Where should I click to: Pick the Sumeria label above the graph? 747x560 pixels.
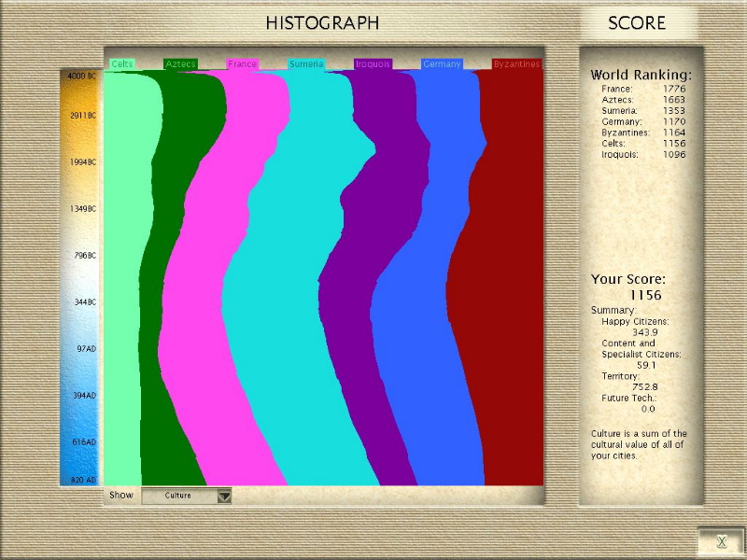pyautogui.click(x=306, y=64)
